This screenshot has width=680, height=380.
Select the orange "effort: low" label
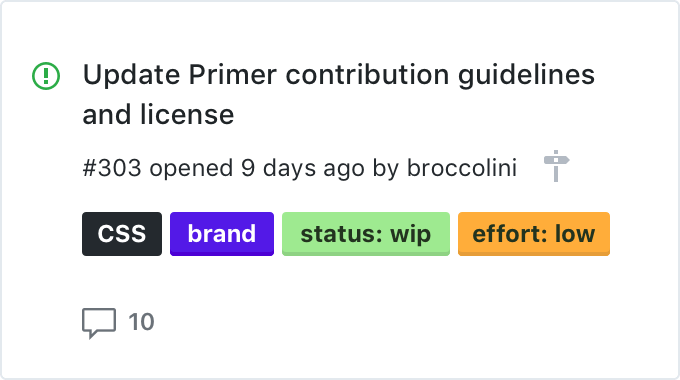point(534,234)
